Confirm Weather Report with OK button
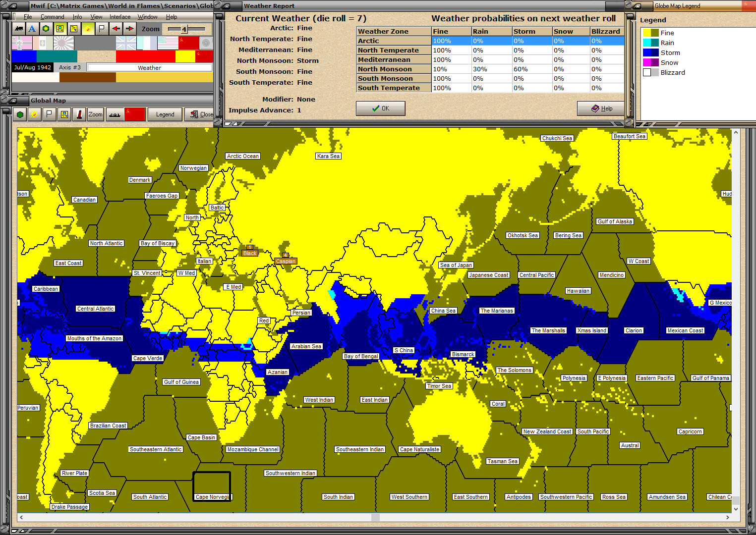 (381, 108)
